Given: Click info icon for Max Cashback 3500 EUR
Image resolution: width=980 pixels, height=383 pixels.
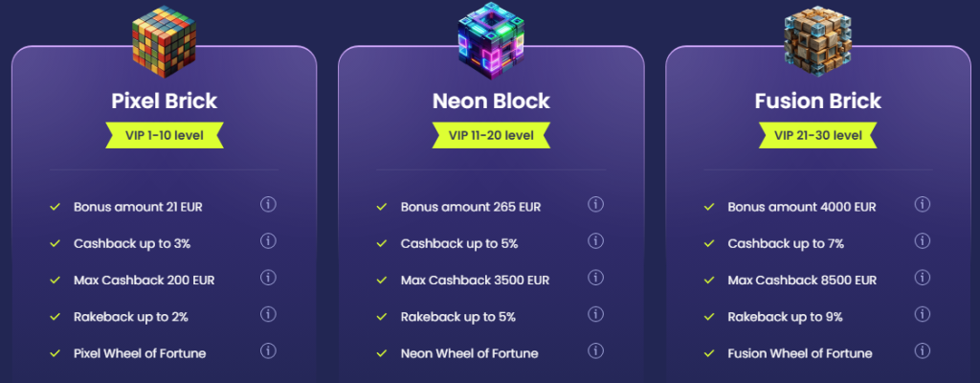Looking at the screenshot, I should click(x=595, y=278).
